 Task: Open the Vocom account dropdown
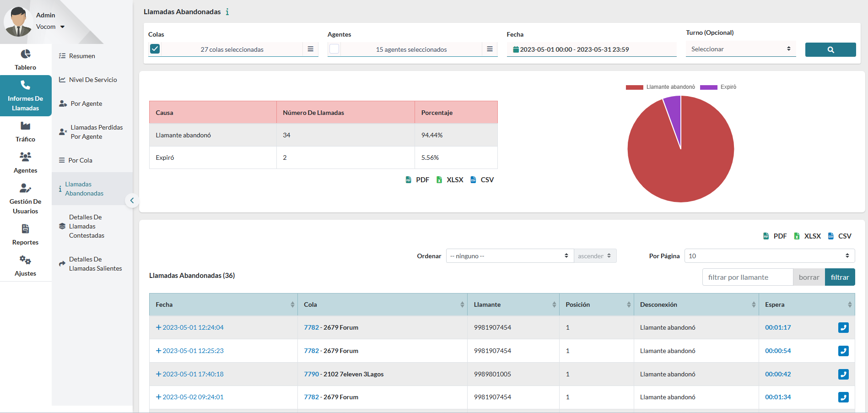[50, 27]
